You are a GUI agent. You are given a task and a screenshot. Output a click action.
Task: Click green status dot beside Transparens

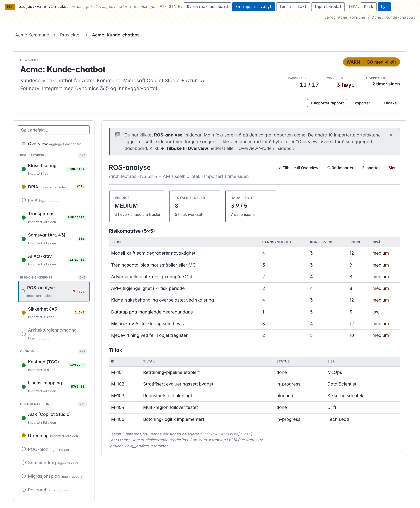coord(23,217)
